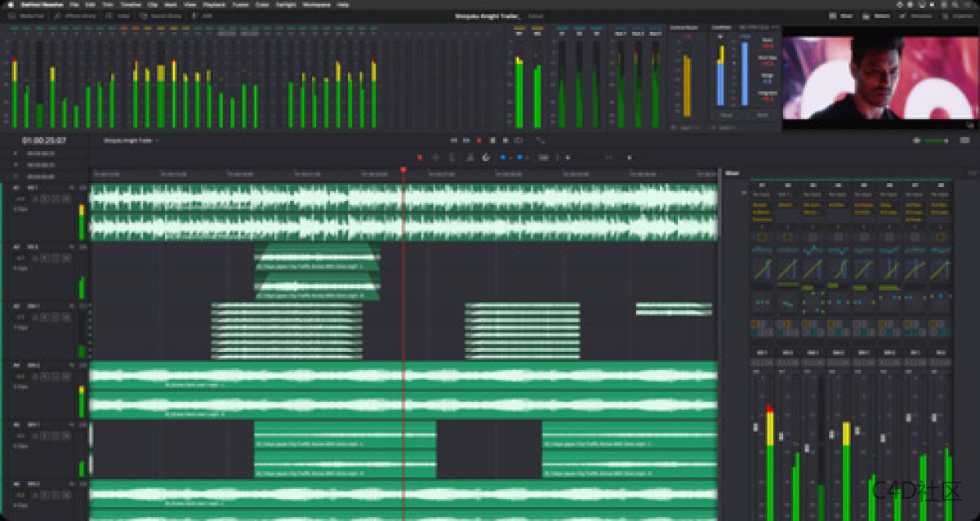Click the blue marker icon in toolbar
Screen dimensions: 980x521
coord(520,157)
